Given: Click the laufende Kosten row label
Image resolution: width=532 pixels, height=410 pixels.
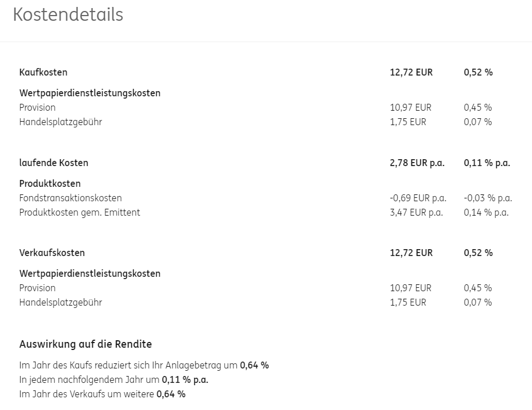Looking at the screenshot, I should click(x=54, y=163).
